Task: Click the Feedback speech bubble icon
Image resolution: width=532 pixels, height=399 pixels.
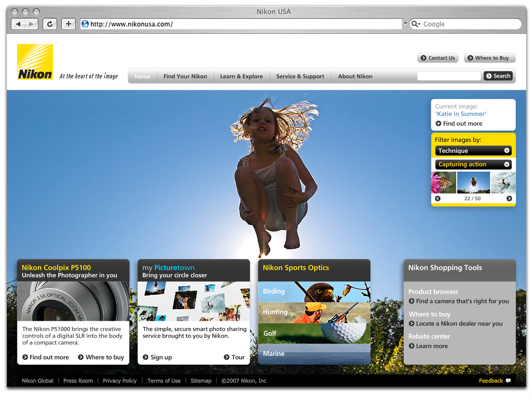Action: (x=508, y=381)
